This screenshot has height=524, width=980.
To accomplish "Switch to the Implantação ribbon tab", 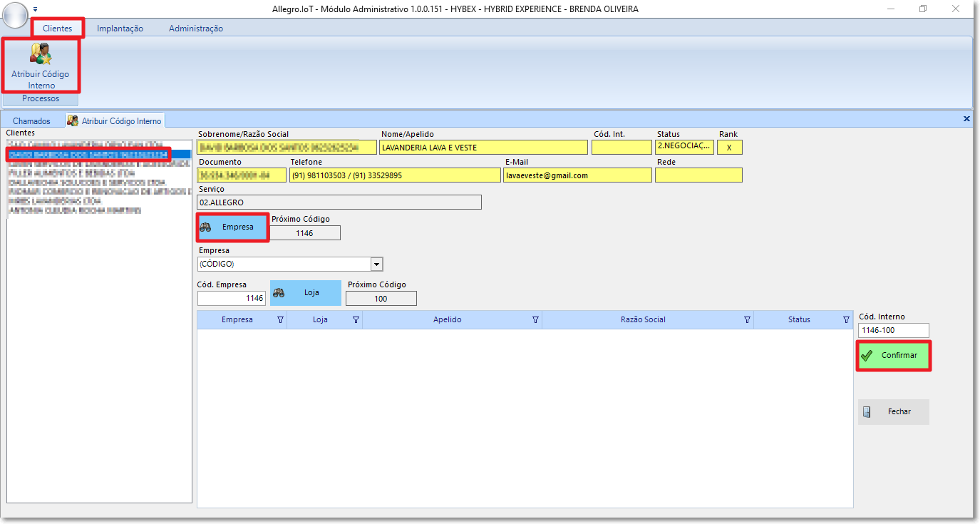I will click(120, 29).
